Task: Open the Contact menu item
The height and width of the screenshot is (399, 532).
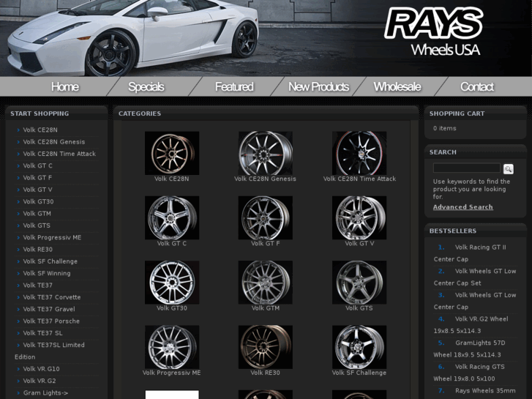Action: point(477,86)
